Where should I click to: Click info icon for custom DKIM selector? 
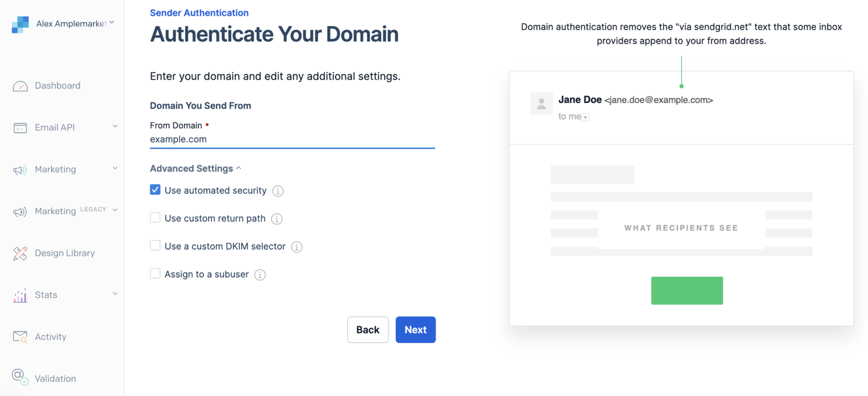(x=297, y=247)
